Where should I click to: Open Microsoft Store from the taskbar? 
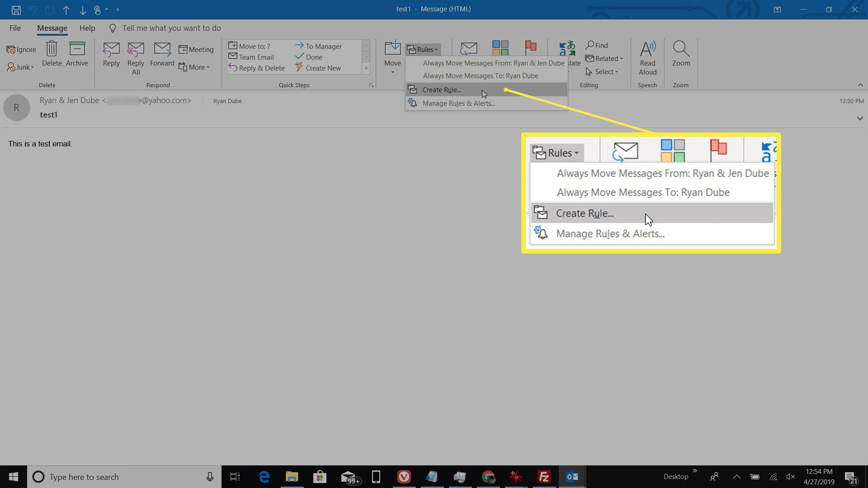coord(320,477)
